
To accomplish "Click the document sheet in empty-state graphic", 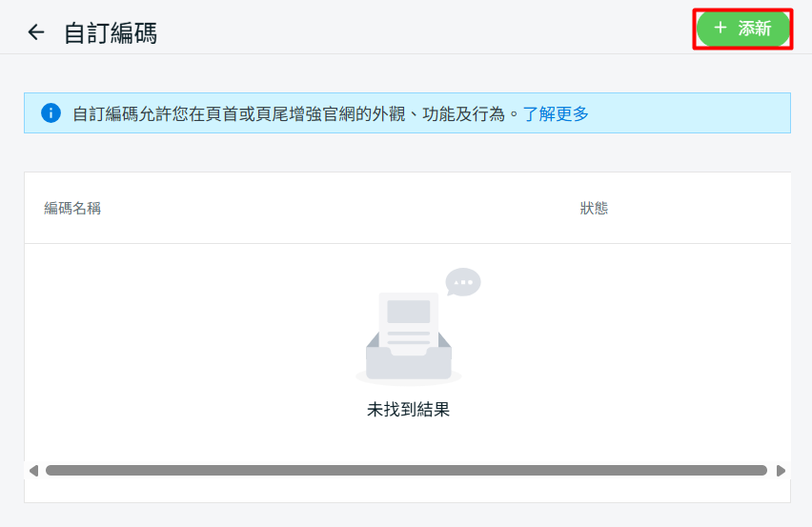I will pyautogui.click(x=408, y=320).
